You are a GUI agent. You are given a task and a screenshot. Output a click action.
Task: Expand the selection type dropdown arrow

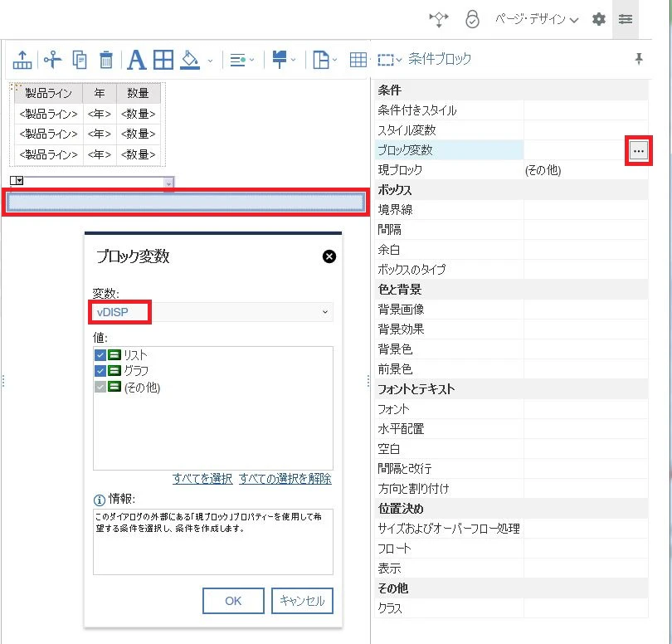(x=399, y=60)
